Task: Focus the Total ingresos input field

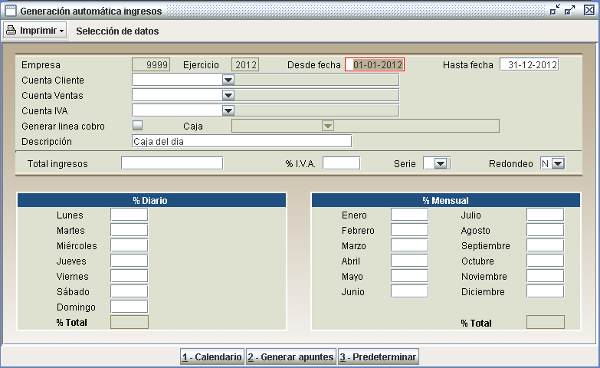Action: (x=172, y=163)
